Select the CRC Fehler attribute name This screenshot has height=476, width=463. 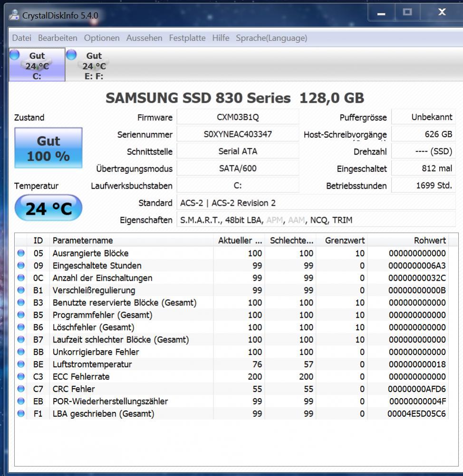[x=74, y=389]
